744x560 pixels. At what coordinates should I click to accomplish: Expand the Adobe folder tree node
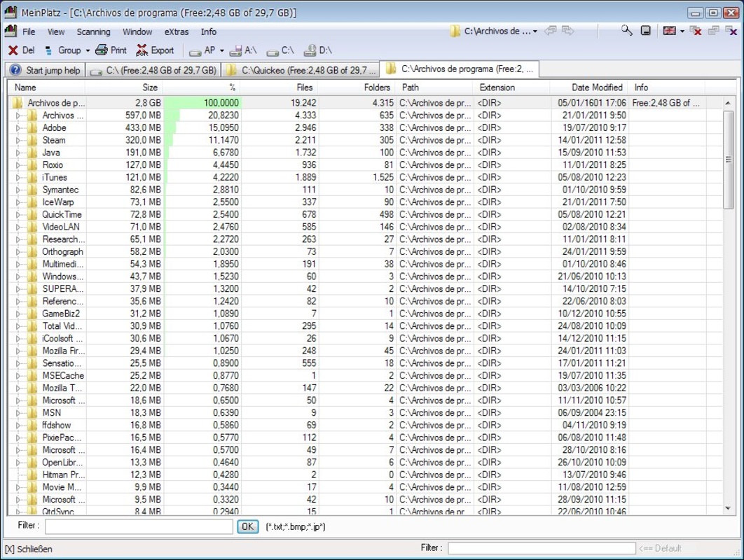point(19,128)
